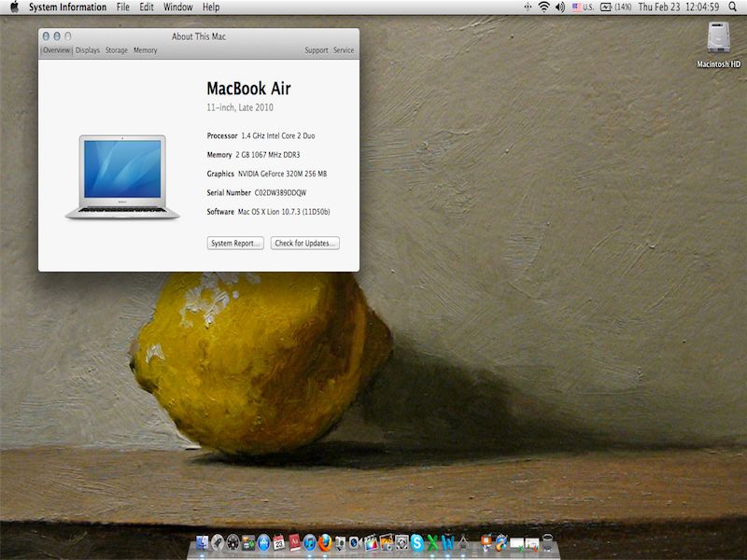
Task: Click the Wi-Fi status icon
Action: (x=543, y=7)
